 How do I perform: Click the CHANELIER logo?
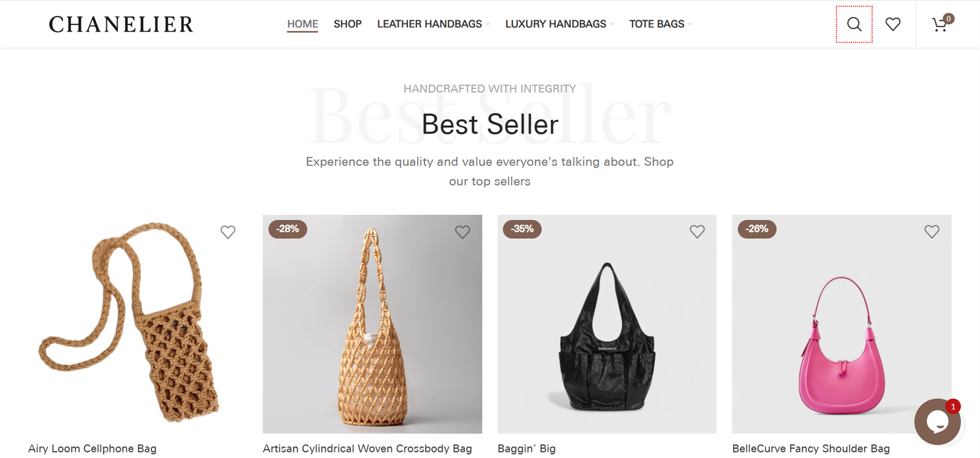pyautogui.click(x=121, y=24)
